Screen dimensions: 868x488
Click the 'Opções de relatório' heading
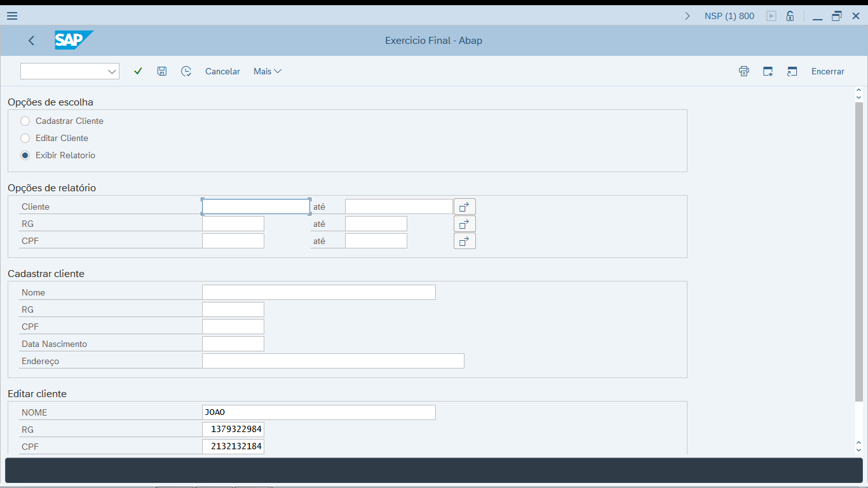pyautogui.click(x=52, y=187)
